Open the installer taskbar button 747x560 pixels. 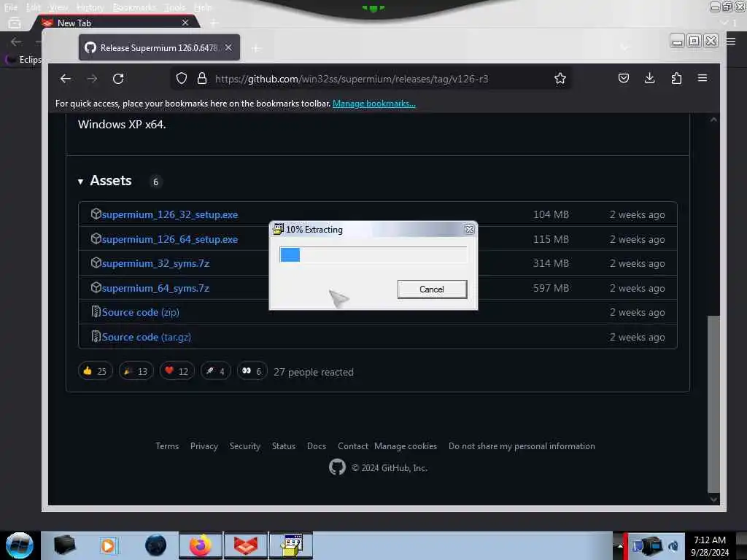coord(291,545)
